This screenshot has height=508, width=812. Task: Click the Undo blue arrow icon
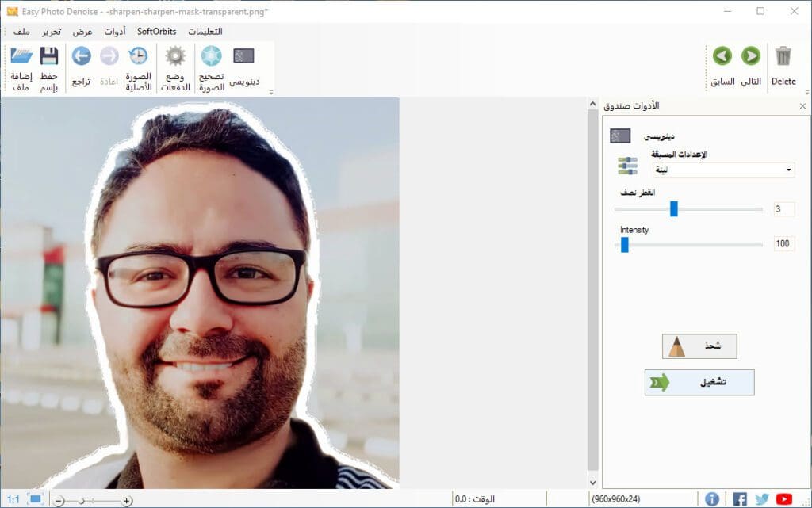point(81,56)
